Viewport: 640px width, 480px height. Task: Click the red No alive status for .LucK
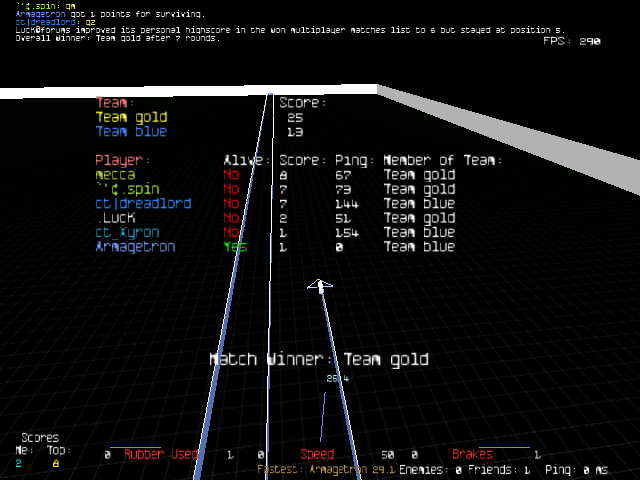231,218
